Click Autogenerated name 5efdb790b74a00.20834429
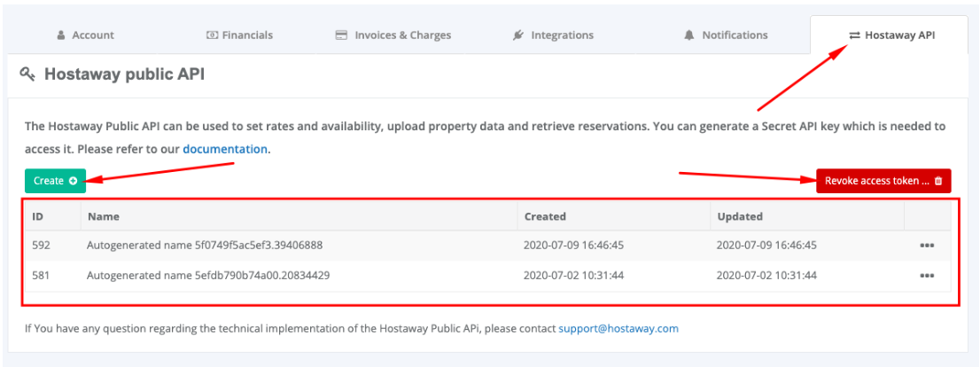The width and height of the screenshot is (980, 367). pos(208,276)
